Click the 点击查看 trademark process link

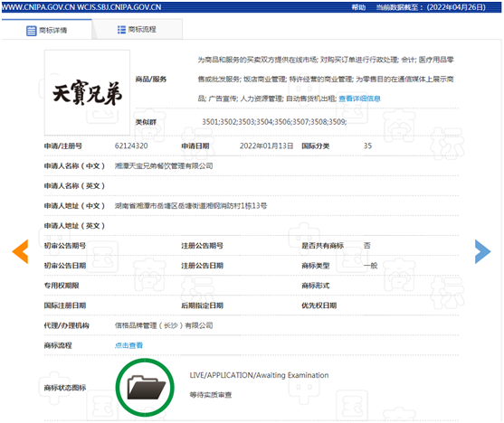tap(128, 345)
